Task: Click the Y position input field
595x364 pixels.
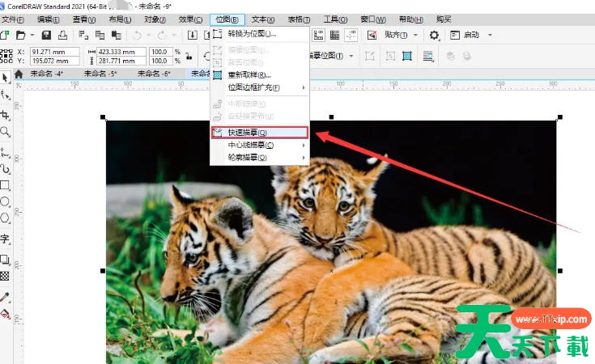Action: coord(55,61)
